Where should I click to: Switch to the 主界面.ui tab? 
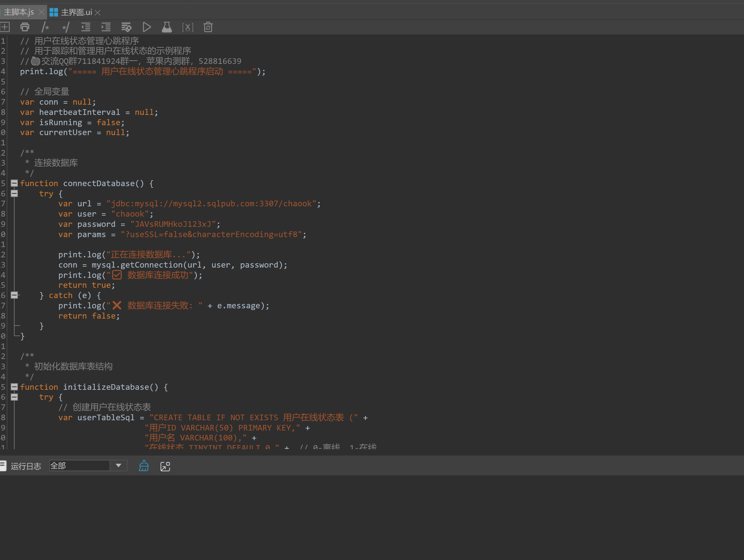click(x=76, y=13)
